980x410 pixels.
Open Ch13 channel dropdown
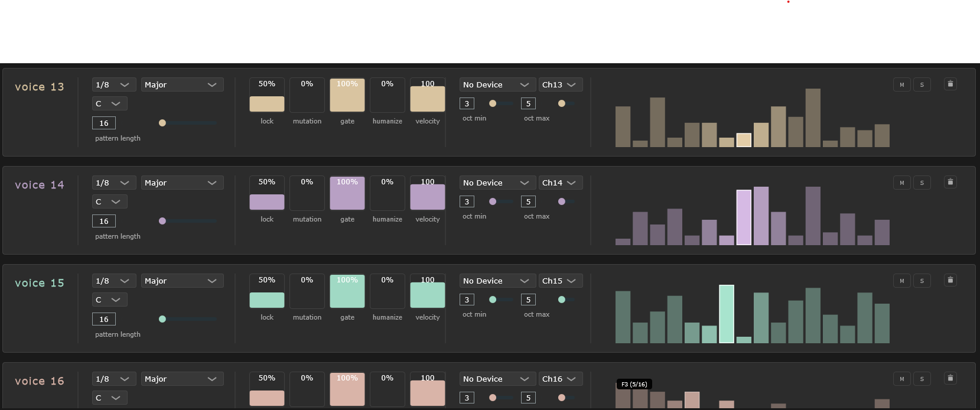[x=561, y=84]
